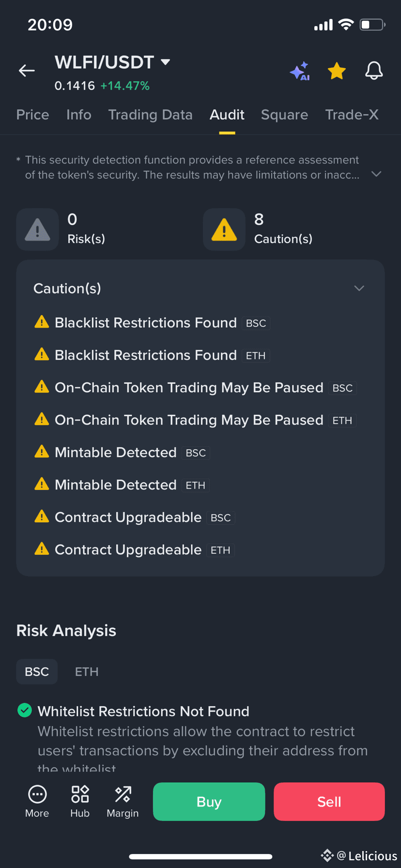Screen dimensions: 401x868
Task: Tap the green Buy button
Action: 209,802
